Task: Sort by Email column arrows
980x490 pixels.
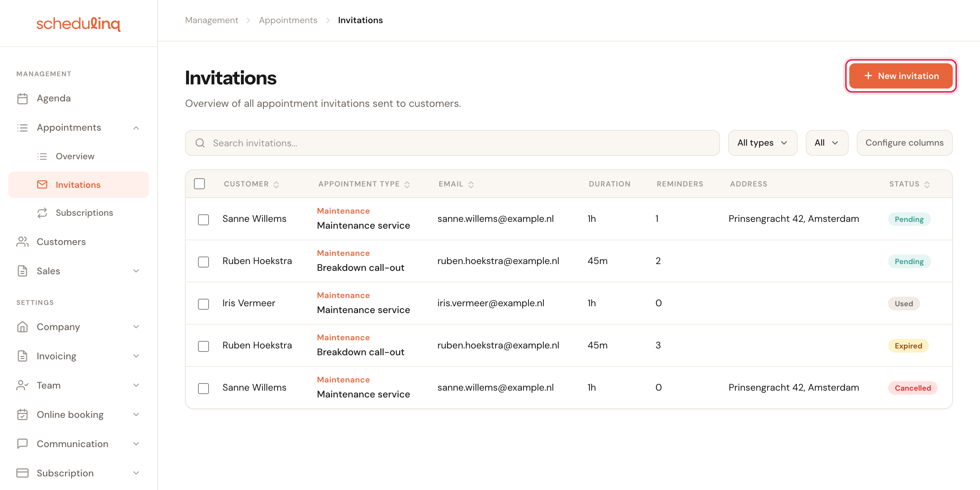Action: (471, 184)
